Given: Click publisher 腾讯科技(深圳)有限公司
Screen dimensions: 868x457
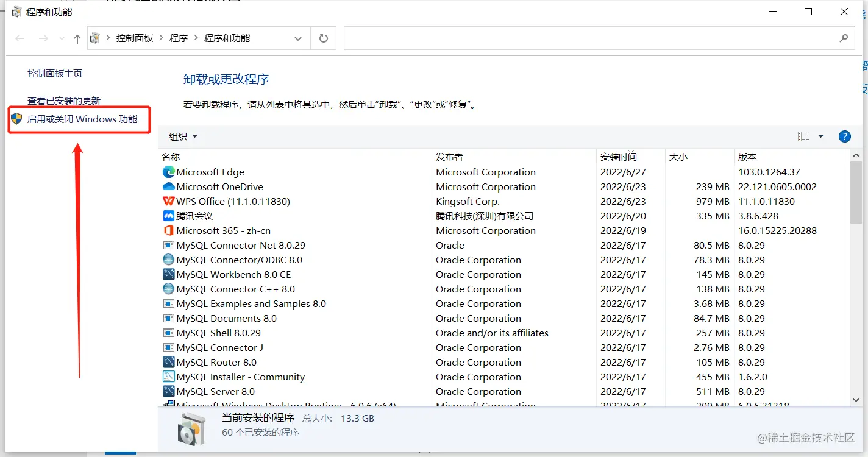Looking at the screenshot, I should click(x=485, y=216).
